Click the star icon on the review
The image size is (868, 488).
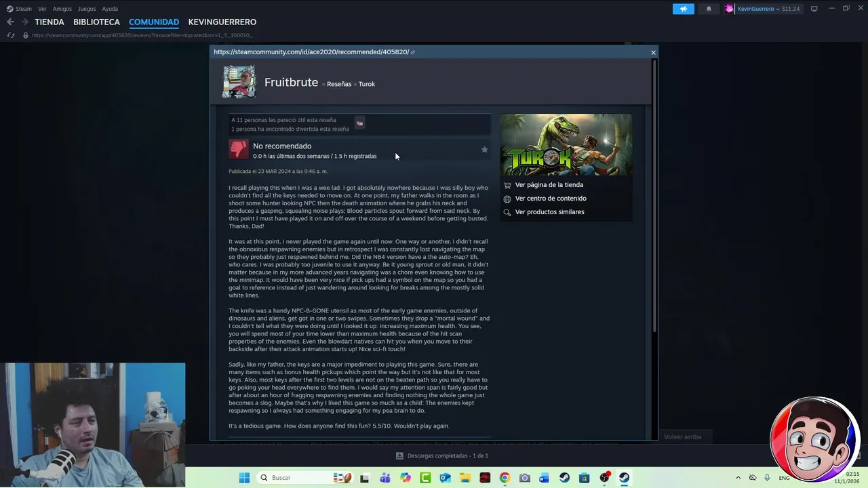tap(484, 149)
